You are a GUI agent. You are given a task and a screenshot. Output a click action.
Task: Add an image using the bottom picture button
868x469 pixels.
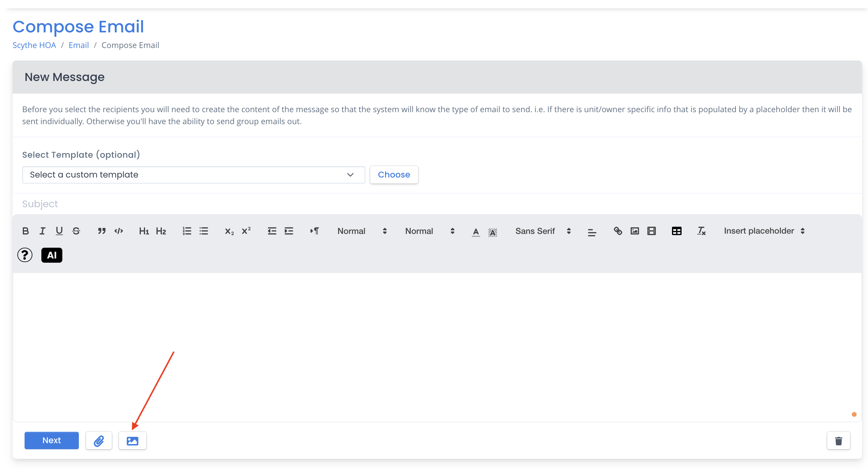[132, 441]
